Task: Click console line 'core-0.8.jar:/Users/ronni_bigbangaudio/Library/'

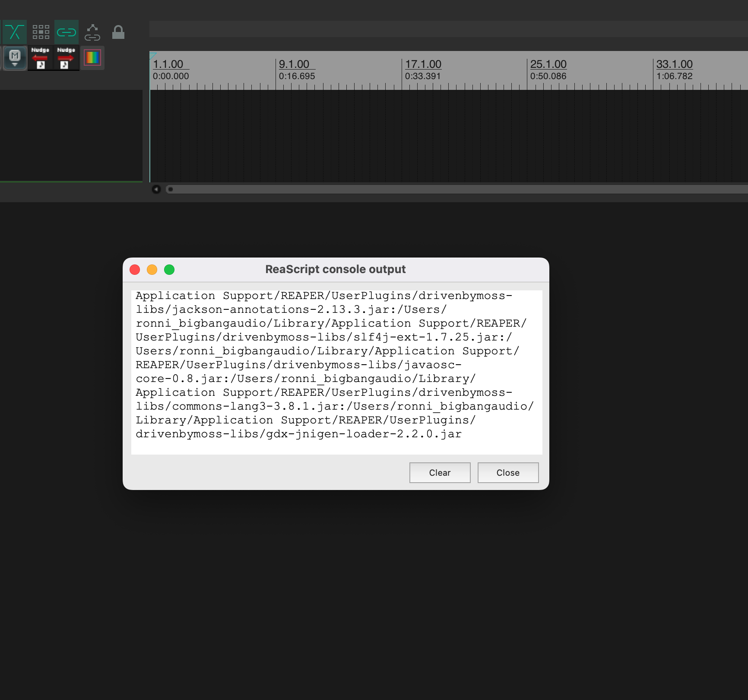Action: [305, 379]
